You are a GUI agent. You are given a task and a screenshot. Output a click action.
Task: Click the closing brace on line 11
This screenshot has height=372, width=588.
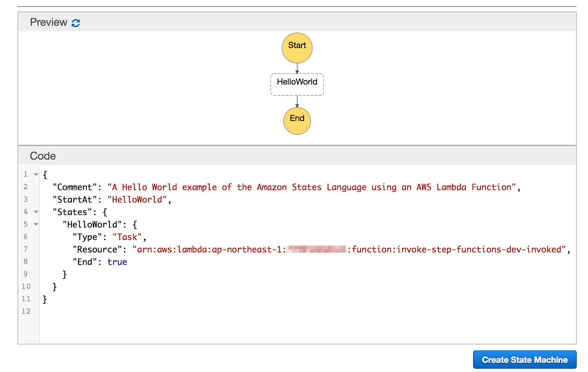click(45, 299)
